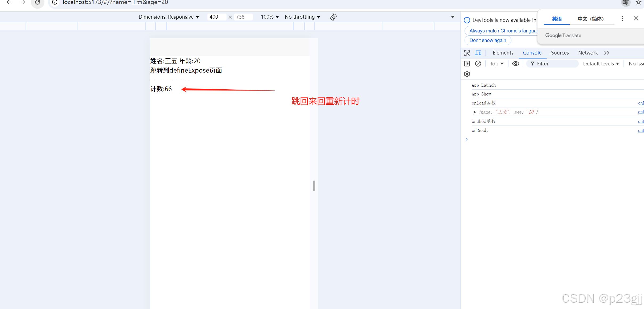
Task: Click the Don't show again button
Action: click(x=488, y=40)
